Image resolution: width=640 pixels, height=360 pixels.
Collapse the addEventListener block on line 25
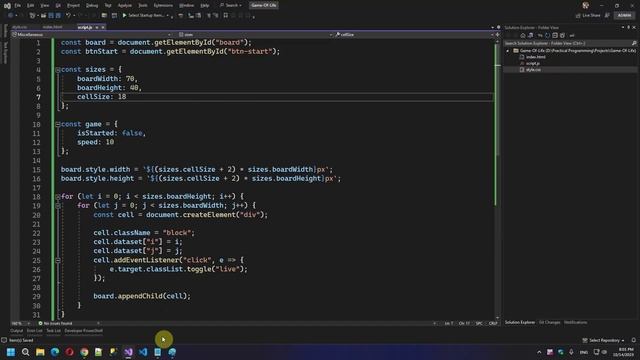[58, 260]
